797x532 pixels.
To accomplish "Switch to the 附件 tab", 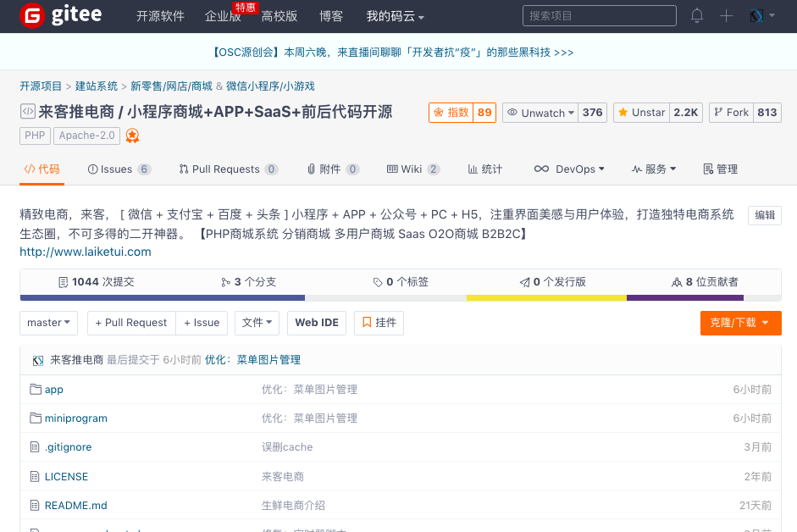I will coord(333,169).
